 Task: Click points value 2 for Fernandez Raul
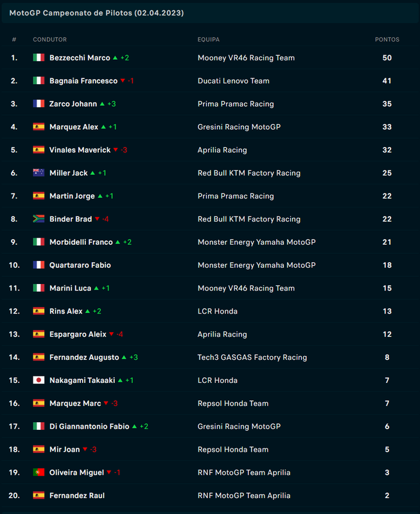tap(387, 495)
